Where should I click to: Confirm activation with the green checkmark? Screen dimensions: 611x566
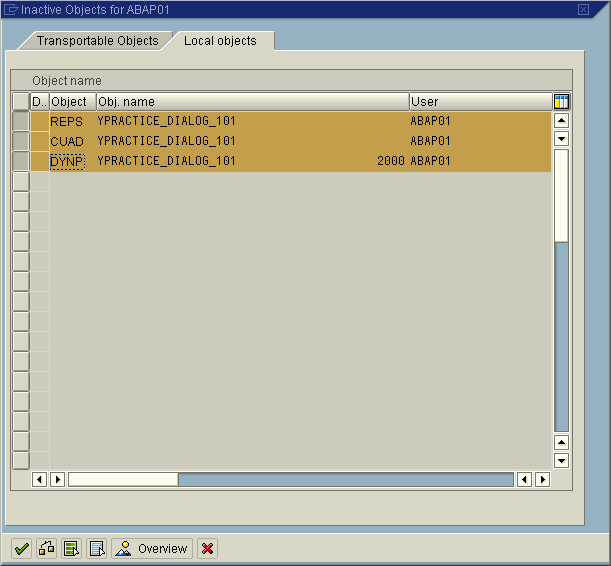click(x=21, y=548)
